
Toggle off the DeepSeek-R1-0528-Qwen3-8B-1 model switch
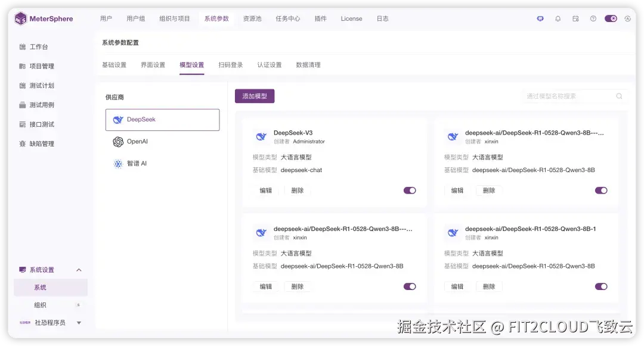(x=601, y=286)
